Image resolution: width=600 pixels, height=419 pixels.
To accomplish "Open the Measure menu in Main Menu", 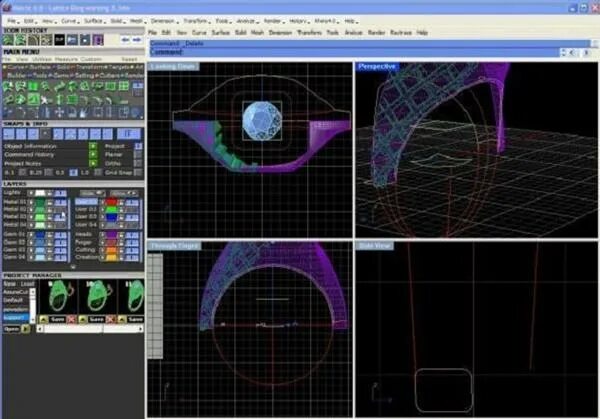I will [66, 59].
